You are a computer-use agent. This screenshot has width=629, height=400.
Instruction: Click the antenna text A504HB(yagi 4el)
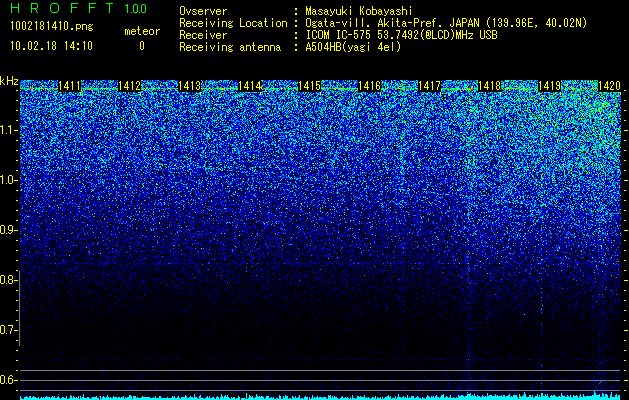(x=353, y=47)
